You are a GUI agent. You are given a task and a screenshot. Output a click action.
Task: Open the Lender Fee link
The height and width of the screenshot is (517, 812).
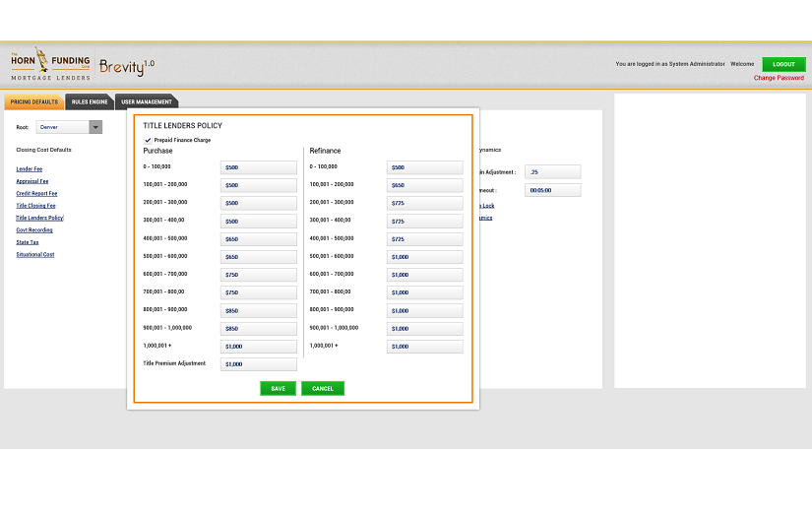click(x=29, y=168)
